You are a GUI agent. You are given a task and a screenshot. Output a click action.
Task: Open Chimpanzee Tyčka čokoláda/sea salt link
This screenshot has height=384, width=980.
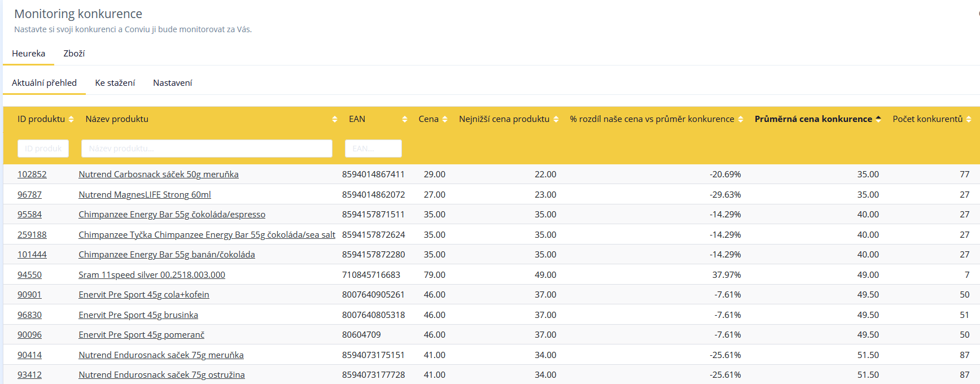(207, 235)
